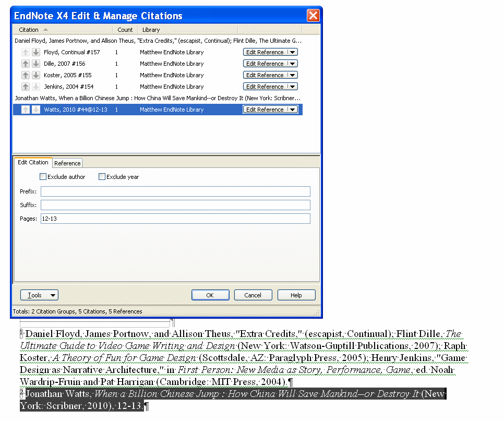This screenshot has height=422, width=504.
Task: Sort by the Citation column header
Action: [63, 30]
